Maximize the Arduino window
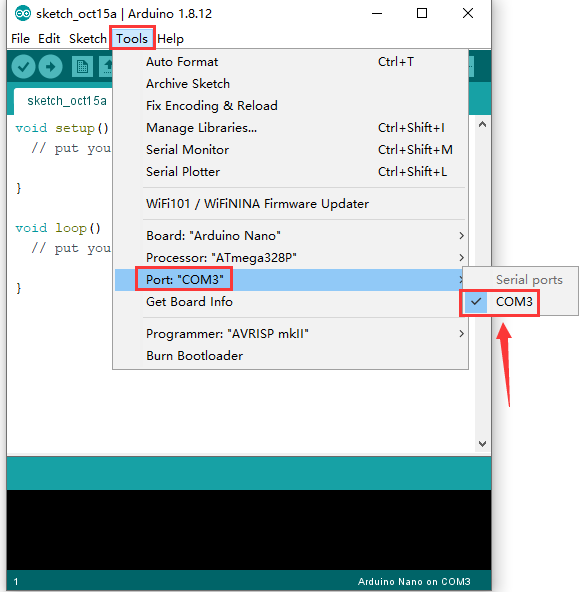Image resolution: width=584 pixels, height=592 pixels. [422, 14]
